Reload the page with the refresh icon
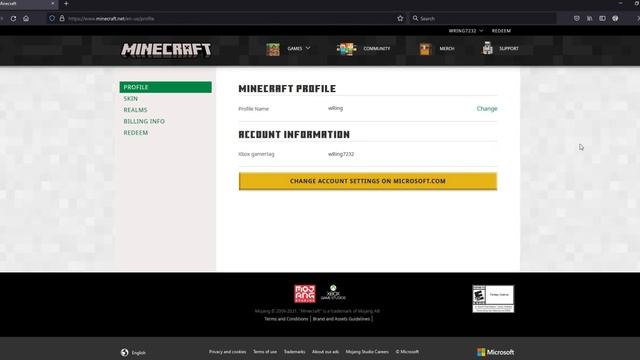 (x=13, y=18)
